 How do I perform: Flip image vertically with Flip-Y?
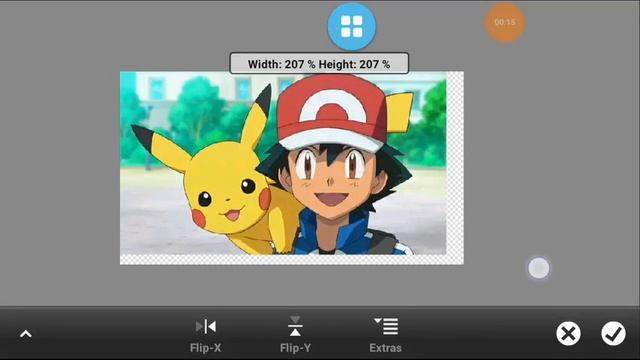pos(295,335)
